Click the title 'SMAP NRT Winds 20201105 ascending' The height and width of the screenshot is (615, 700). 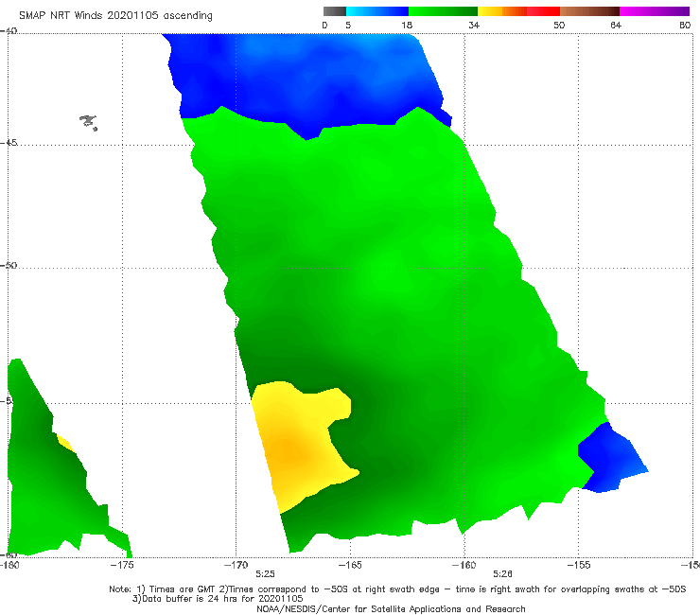[x=115, y=16]
